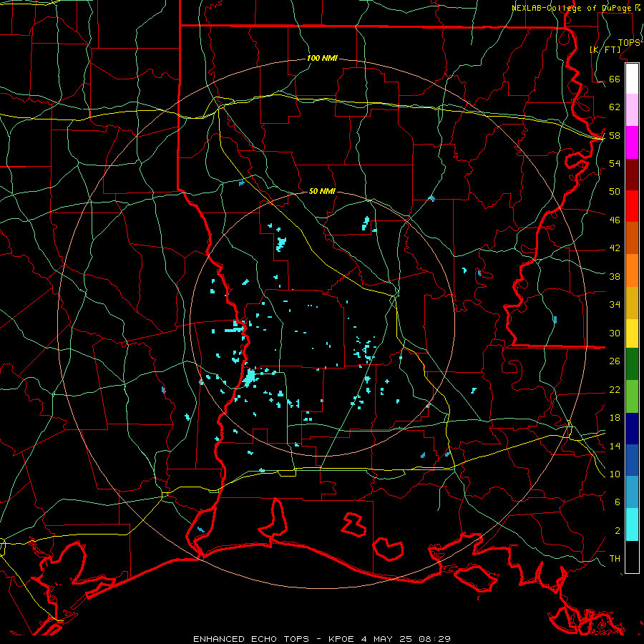Click legend value 34

pyautogui.click(x=615, y=304)
